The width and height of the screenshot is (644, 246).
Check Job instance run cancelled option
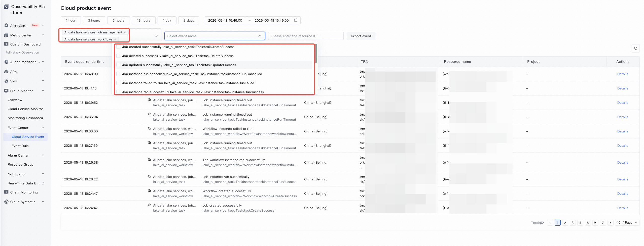118,74
